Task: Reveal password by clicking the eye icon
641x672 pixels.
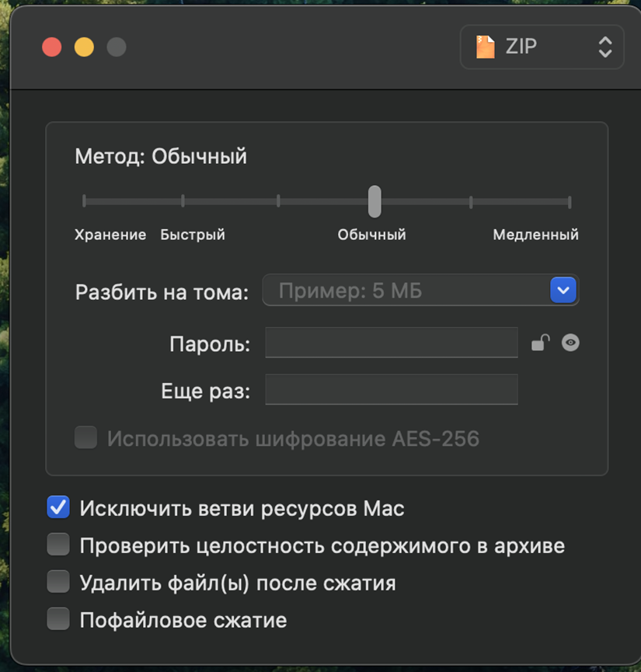Action: 570,342
